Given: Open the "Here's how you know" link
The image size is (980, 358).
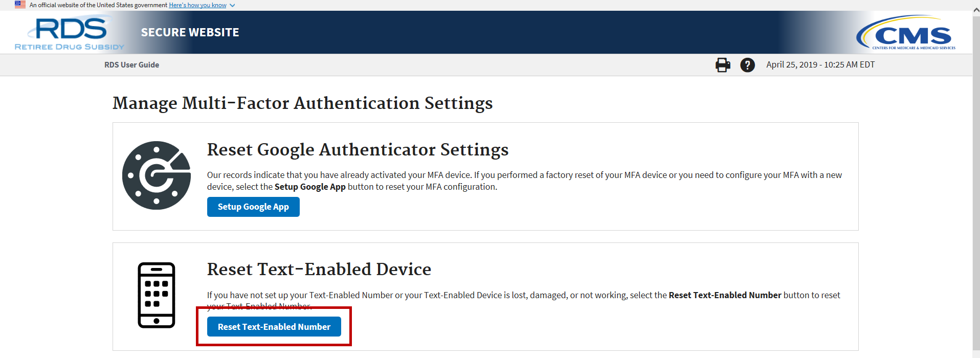Looking at the screenshot, I should point(197,5).
